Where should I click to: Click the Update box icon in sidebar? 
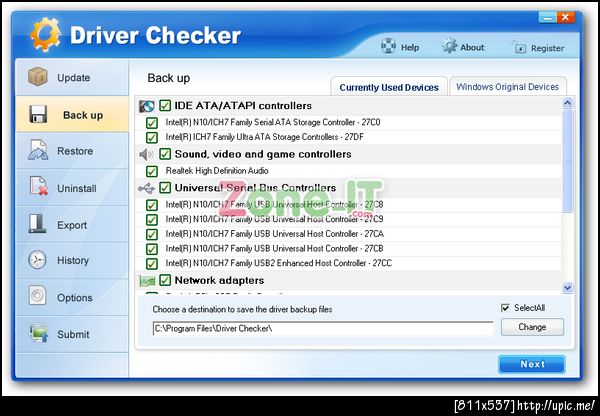(38, 77)
